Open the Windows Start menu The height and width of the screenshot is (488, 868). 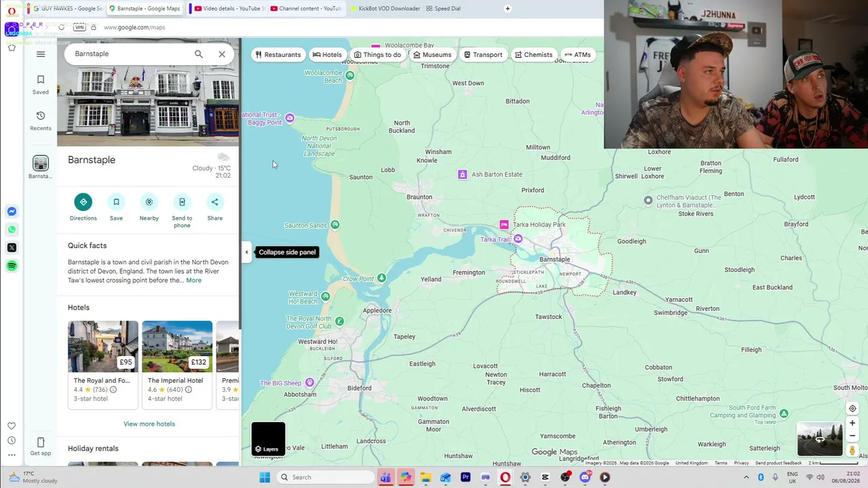tap(264, 477)
